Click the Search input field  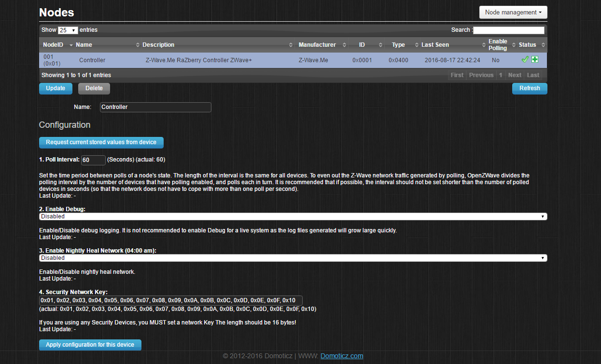(x=508, y=30)
